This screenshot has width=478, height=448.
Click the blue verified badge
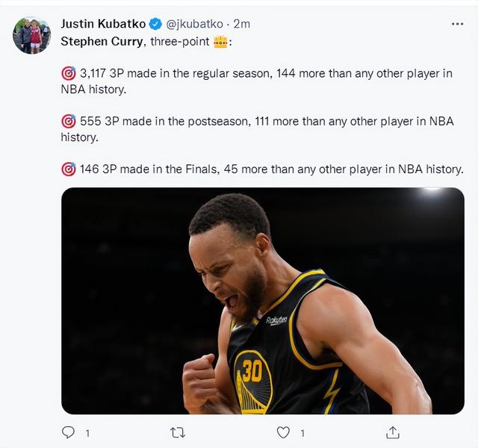[155, 24]
